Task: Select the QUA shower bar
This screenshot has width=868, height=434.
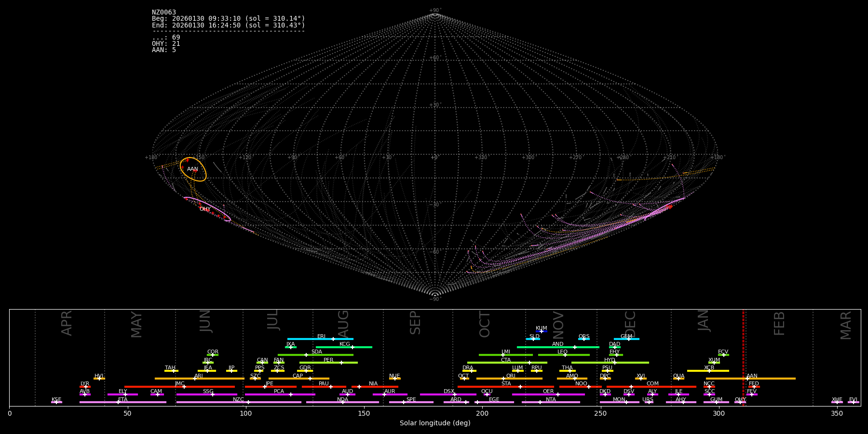Action: coord(678,379)
